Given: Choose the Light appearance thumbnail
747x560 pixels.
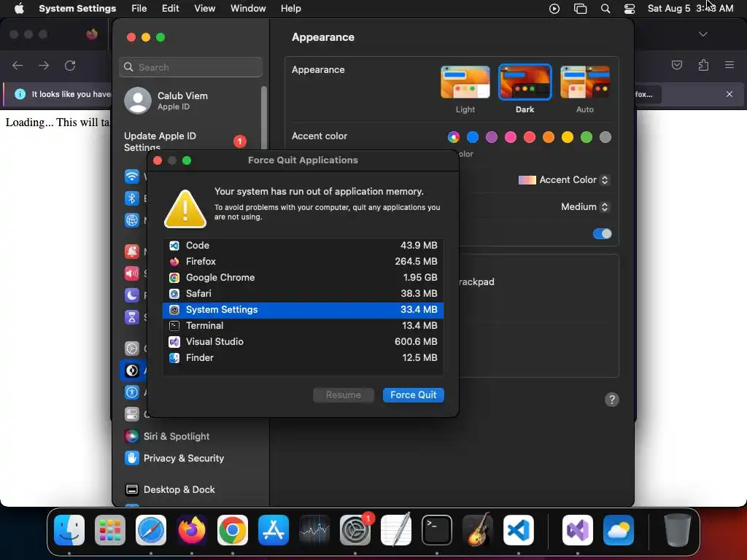Looking at the screenshot, I should (465, 82).
